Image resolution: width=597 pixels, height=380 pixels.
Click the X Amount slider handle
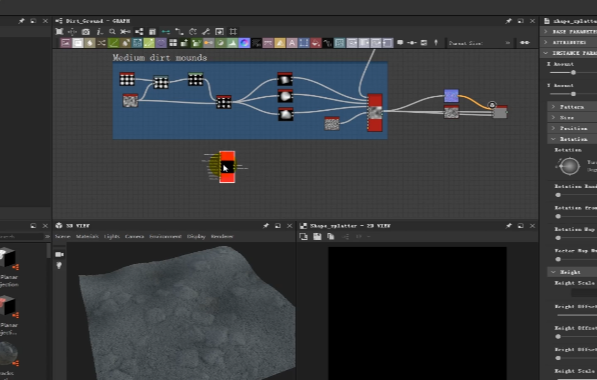click(573, 72)
